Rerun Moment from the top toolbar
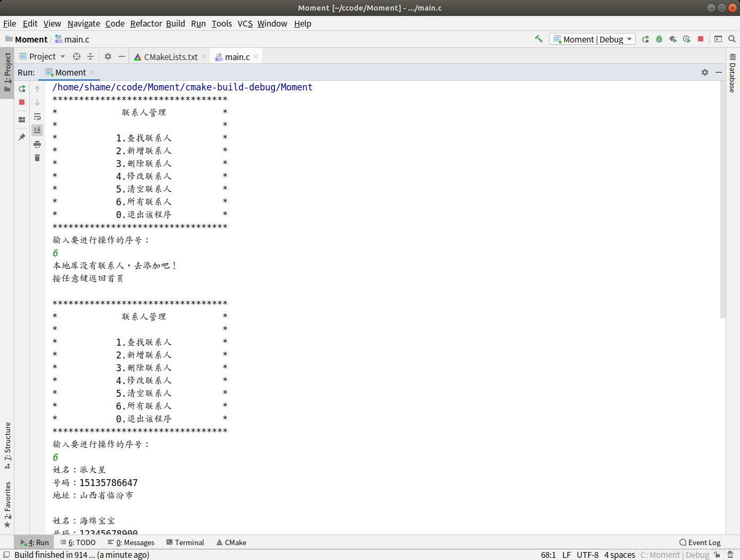This screenshot has width=740, height=560. tap(645, 39)
